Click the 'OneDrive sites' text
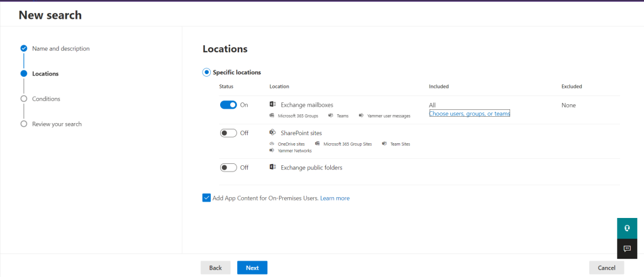Image resolution: width=644 pixels, height=277 pixels. pyautogui.click(x=291, y=144)
